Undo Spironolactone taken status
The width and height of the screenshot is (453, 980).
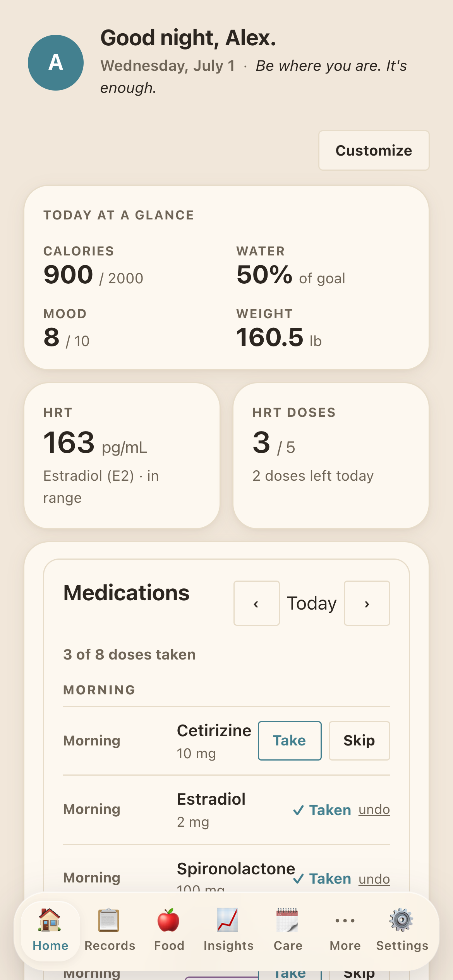coord(374,879)
